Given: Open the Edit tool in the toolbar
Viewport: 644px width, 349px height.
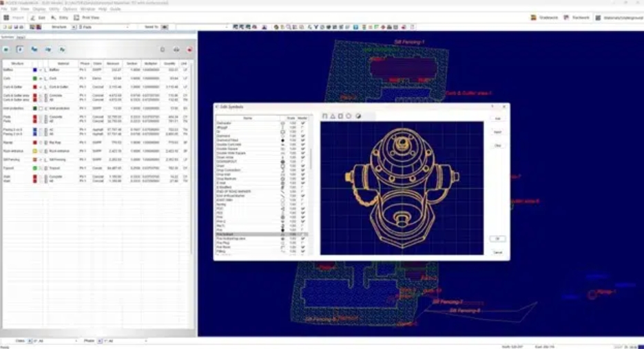Looking at the screenshot, I should point(39,17).
